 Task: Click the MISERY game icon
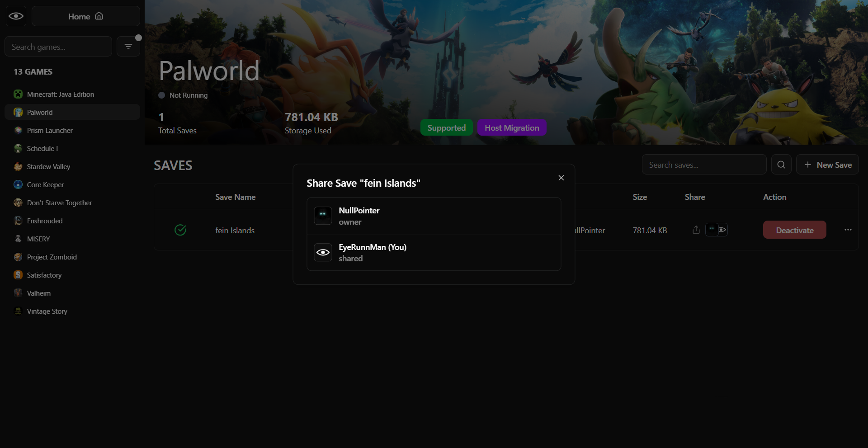point(18,239)
